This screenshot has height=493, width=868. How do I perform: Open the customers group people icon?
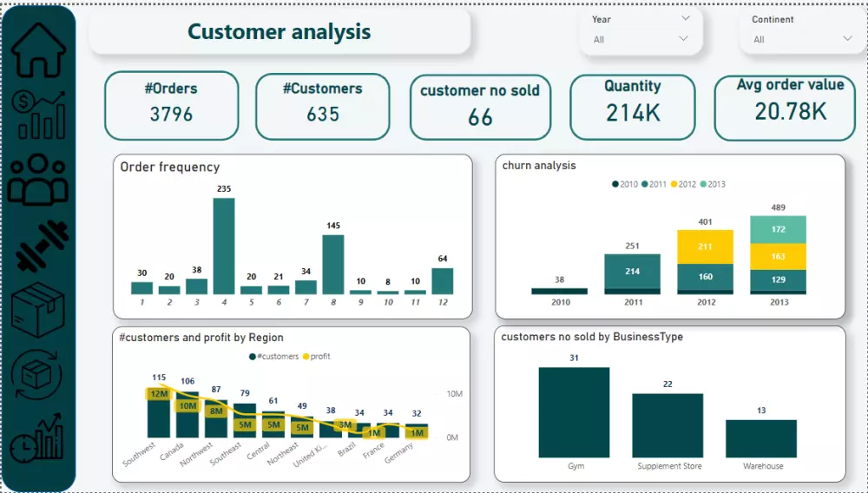[x=38, y=179]
